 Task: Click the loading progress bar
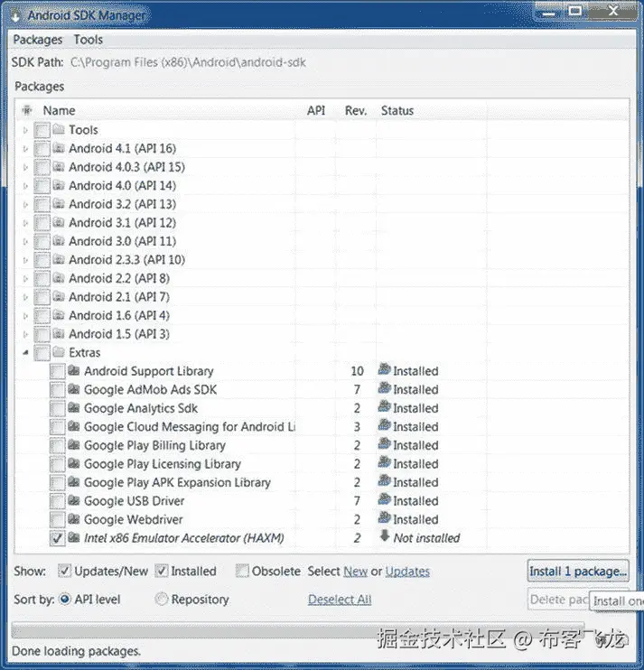298,630
